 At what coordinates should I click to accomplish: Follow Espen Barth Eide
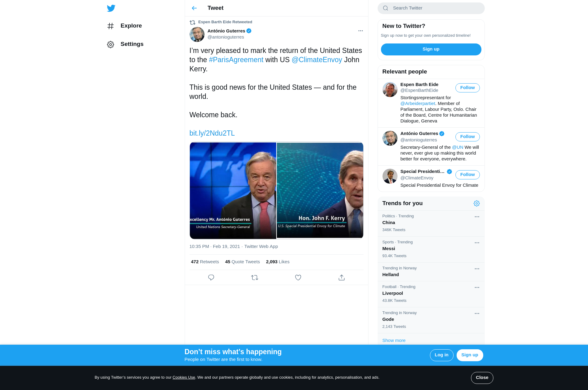467,88
